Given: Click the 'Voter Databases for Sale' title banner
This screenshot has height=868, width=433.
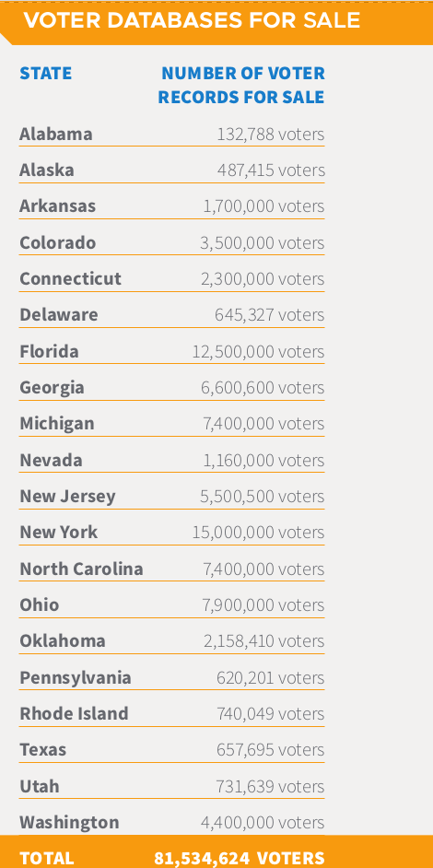Looking at the screenshot, I should [216, 22].
